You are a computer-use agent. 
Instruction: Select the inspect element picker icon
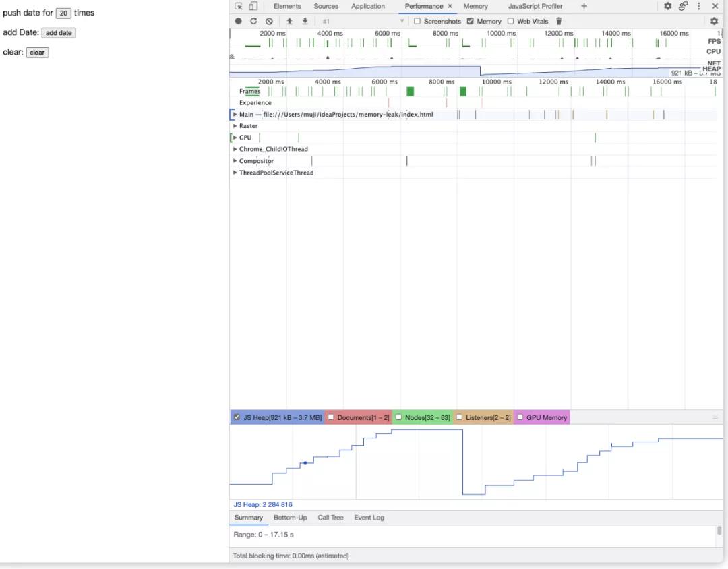[239, 6]
